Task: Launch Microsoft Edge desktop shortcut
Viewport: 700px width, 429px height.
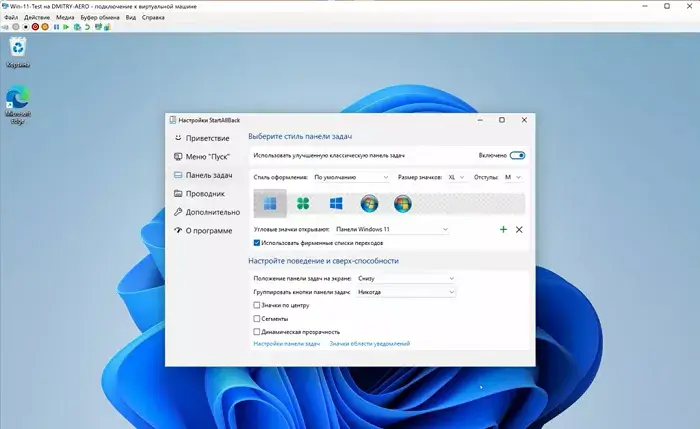Action: click(18, 101)
